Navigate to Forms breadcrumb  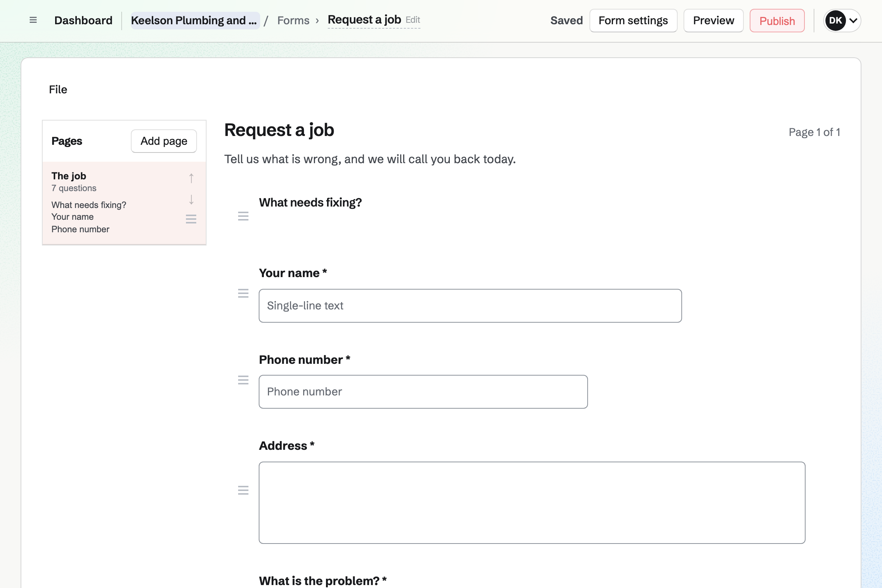(x=293, y=20)
